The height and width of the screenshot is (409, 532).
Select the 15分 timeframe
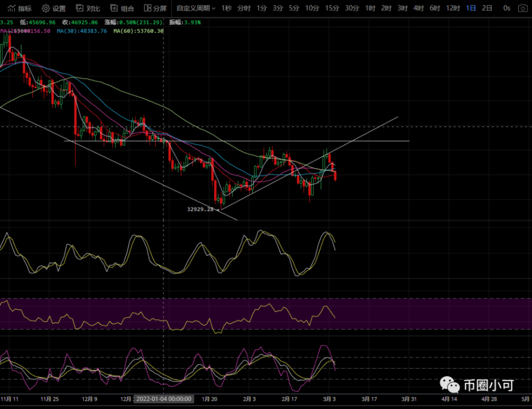tap(332, 8)
